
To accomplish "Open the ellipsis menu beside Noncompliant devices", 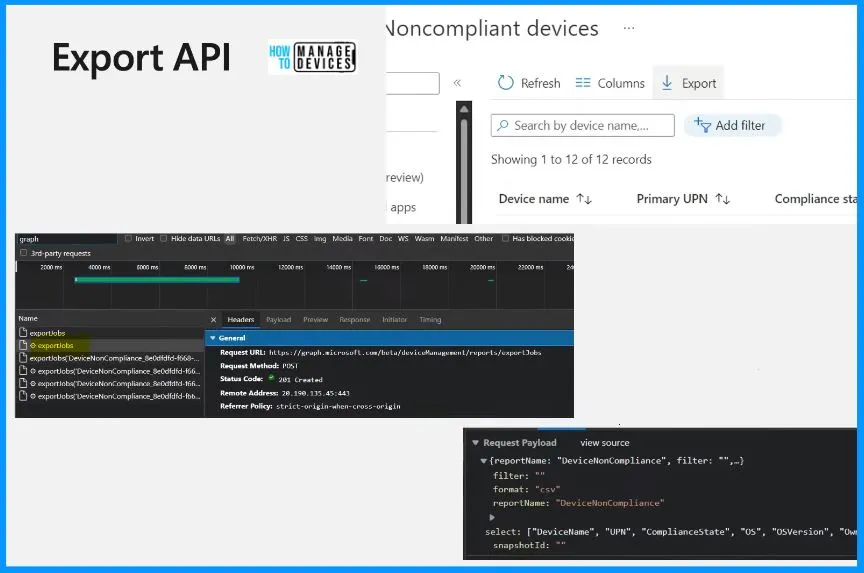I will click(x=629, y=28).
